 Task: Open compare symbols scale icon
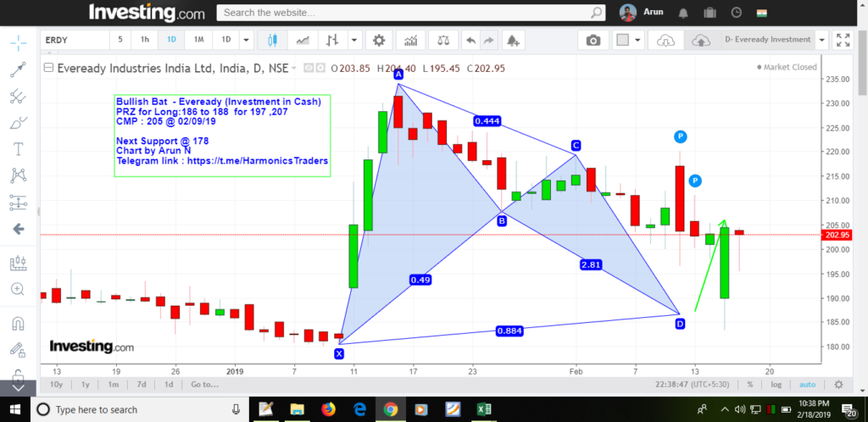click(x=443, y=40)
